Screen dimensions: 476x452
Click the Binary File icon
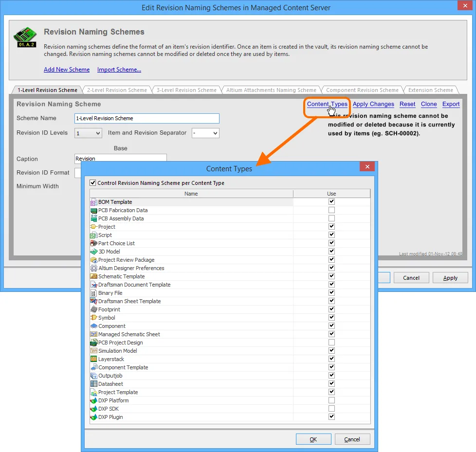click(94, 293)
